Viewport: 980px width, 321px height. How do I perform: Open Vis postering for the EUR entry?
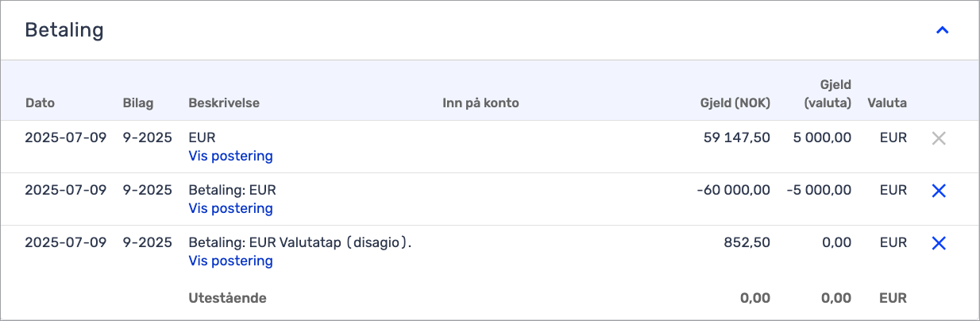[230, 156]
